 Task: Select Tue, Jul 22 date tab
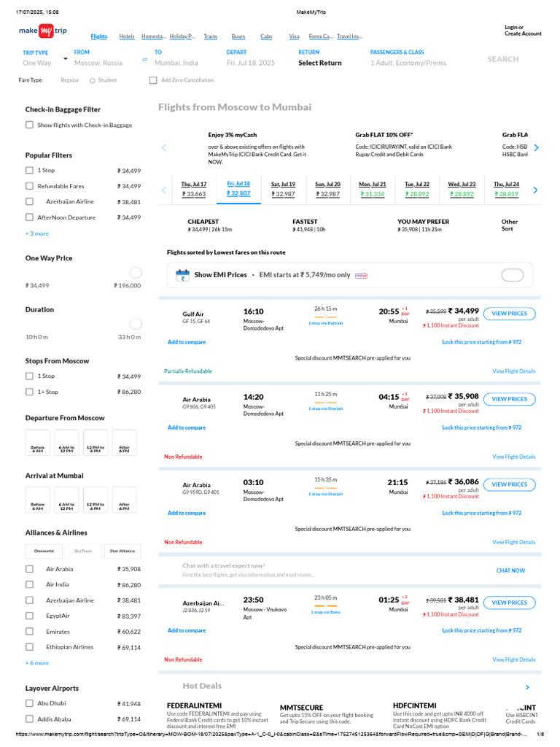click(x=417, y=189)
